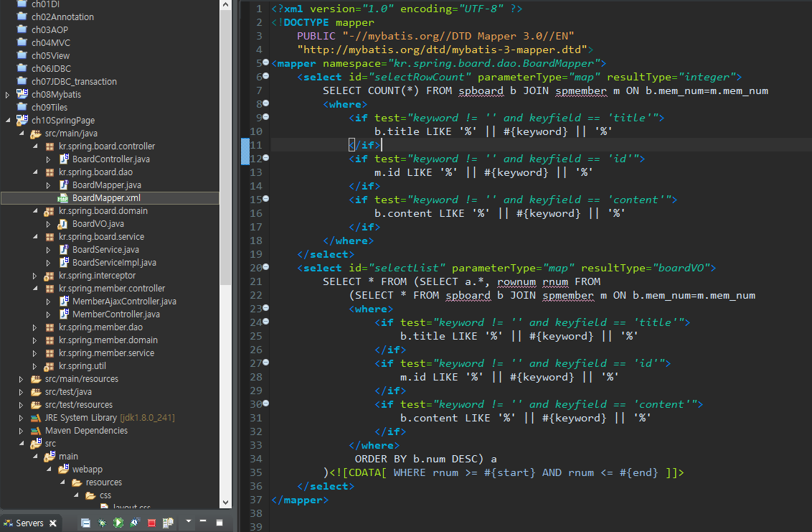This screenshot has height=532, width=812.
Task: Maximize the Servers view
Action: pos(219,522)
